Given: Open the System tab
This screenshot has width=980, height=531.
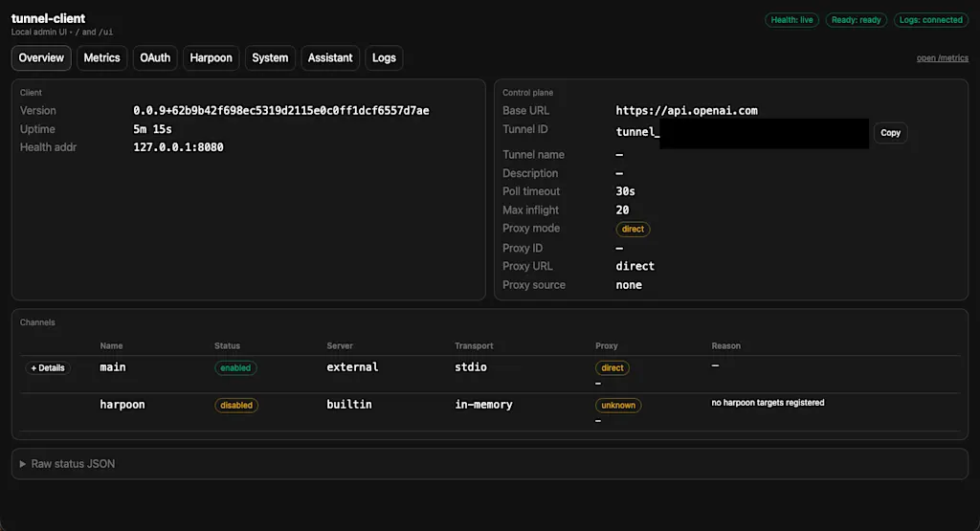Looking at the screenshot, I should click(x=270, y=58).
